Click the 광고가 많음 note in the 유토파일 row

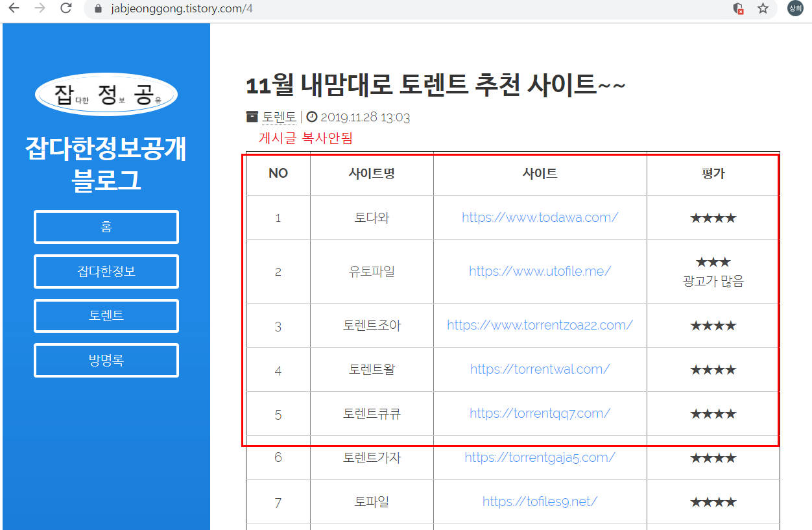click(x=713, y=281)
